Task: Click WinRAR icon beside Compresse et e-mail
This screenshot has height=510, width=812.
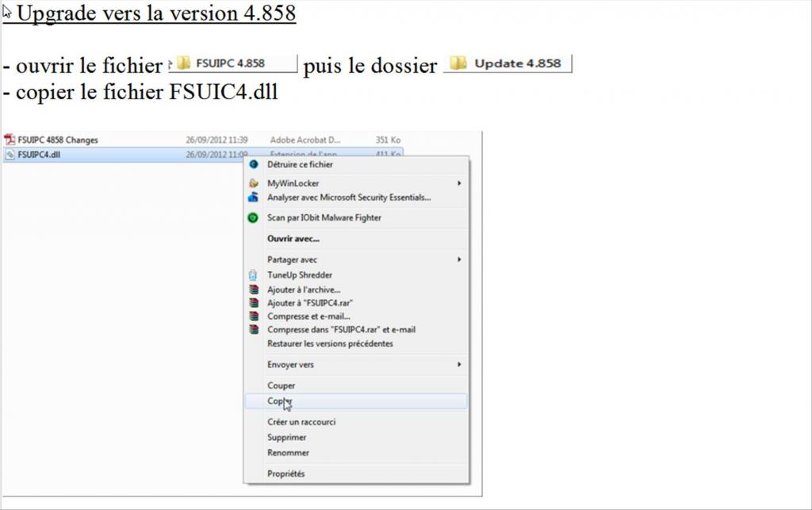Action: (x=254, y=316)
